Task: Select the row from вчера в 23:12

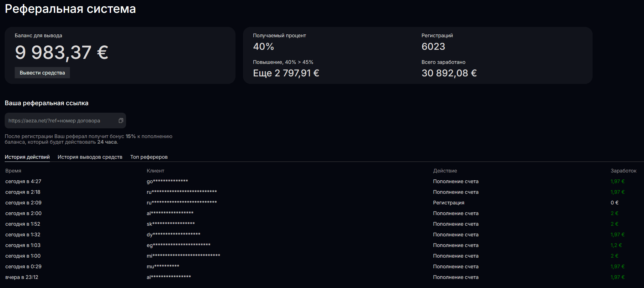Action: pos(22,277)
